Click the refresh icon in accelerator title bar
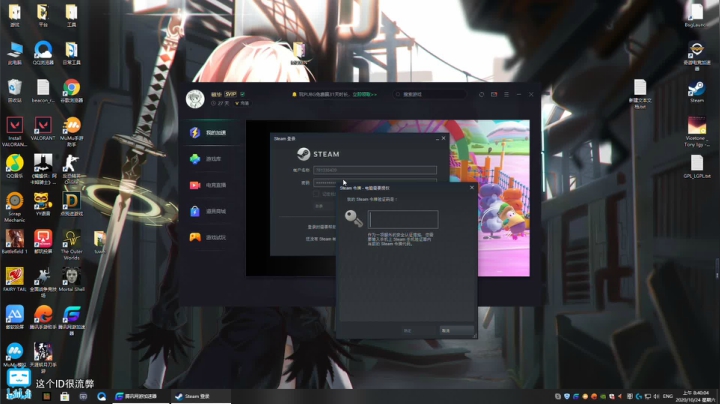The image size is (720, 404). tap(481, 94)
